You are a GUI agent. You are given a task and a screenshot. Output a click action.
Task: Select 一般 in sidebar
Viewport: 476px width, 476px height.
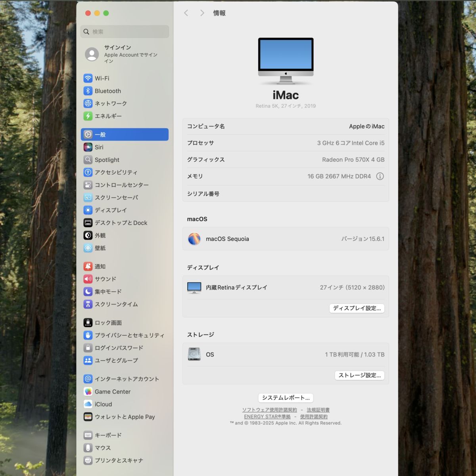[x=125, y=134]
